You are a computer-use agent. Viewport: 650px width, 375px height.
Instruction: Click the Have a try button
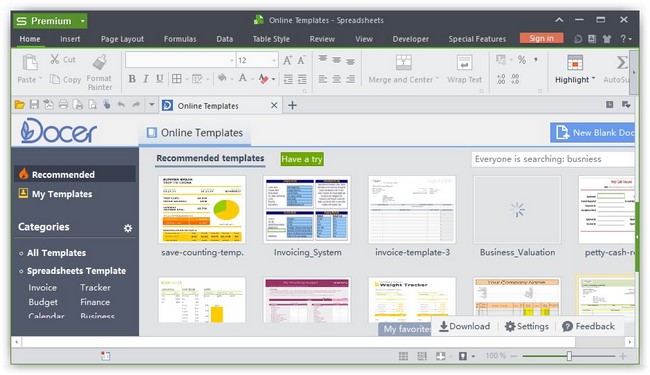[x=302, y=159]
